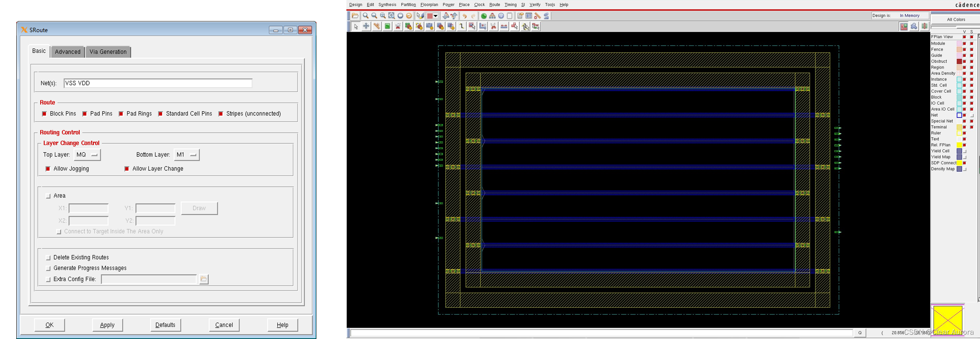Click the scissors cut wire tool
The width and height of the screenshot is (980, 339).
[493, 26]
